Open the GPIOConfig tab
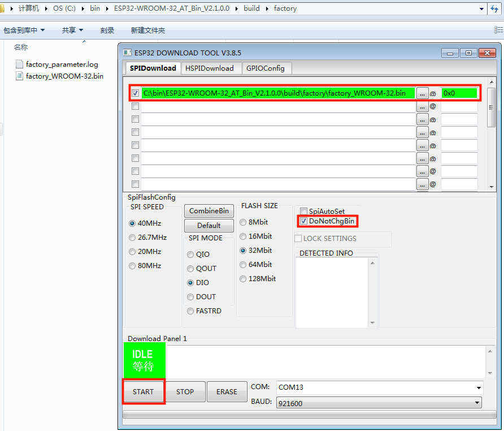Screen dimensions: 504x431 [x=266, y=68]
